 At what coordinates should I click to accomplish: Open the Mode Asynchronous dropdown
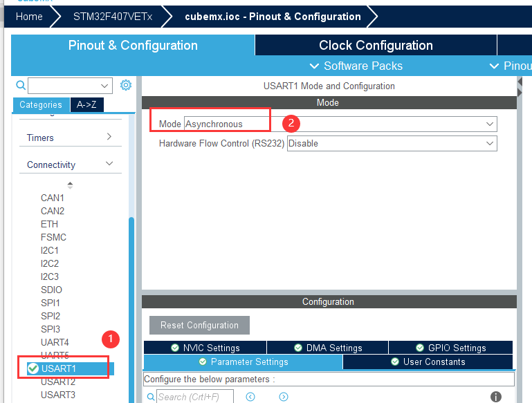[x=340, y=124]
